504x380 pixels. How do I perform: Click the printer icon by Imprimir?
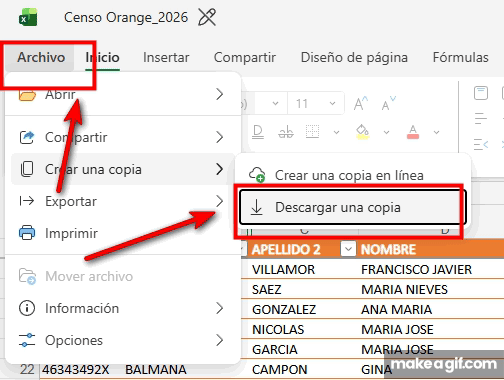click(27, 233)
